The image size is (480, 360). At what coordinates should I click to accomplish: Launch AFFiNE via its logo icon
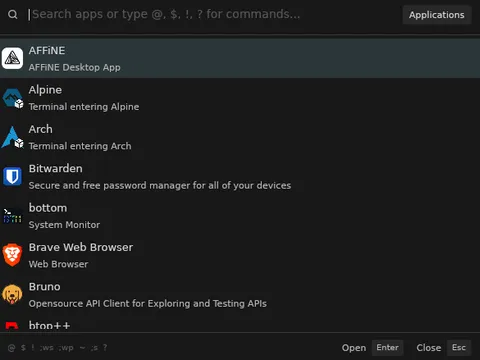pyautogui.click(x=12, y=58)
